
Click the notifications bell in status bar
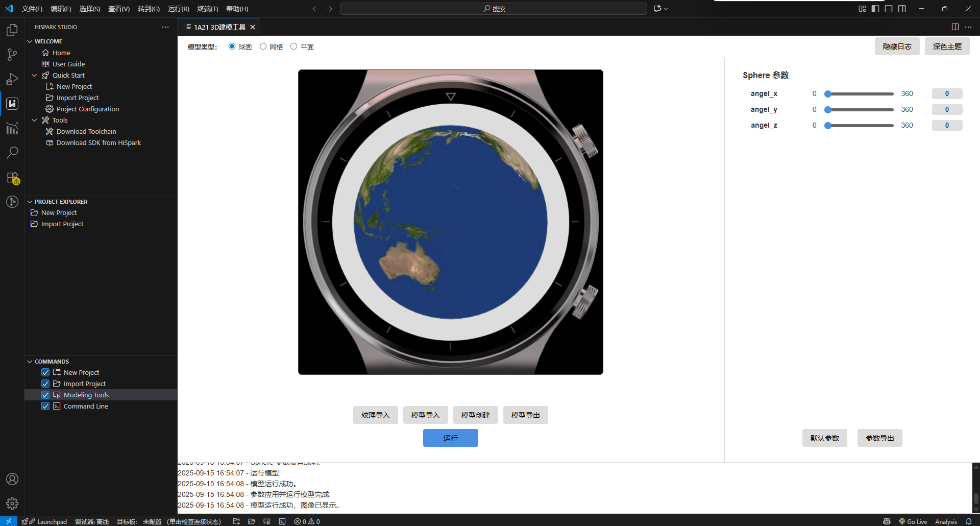tap(969, 521)
